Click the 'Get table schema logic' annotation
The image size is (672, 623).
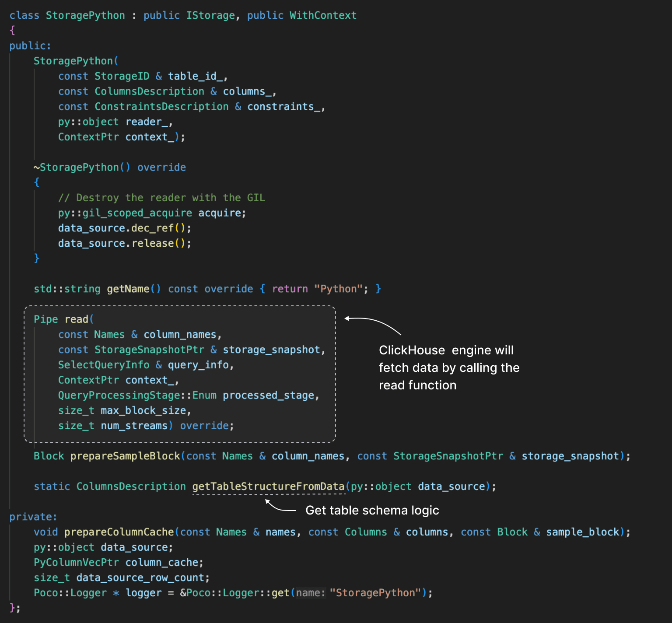pyautogui.click(x=372, y=510)
